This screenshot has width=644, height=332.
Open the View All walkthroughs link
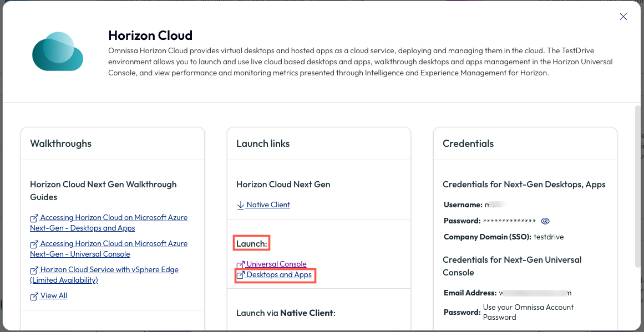coord(53,296)
